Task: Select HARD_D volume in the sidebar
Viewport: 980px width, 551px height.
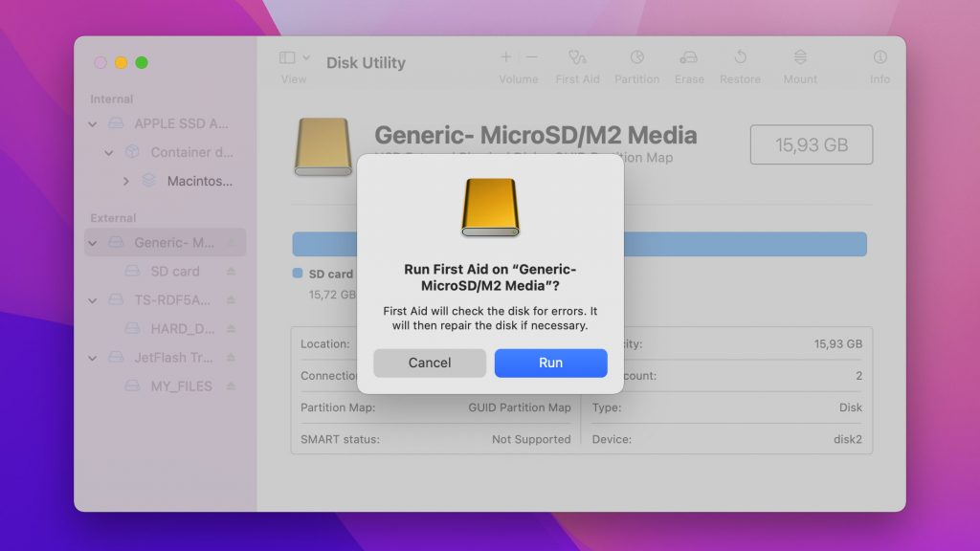Action: click(x=182, y=328)
